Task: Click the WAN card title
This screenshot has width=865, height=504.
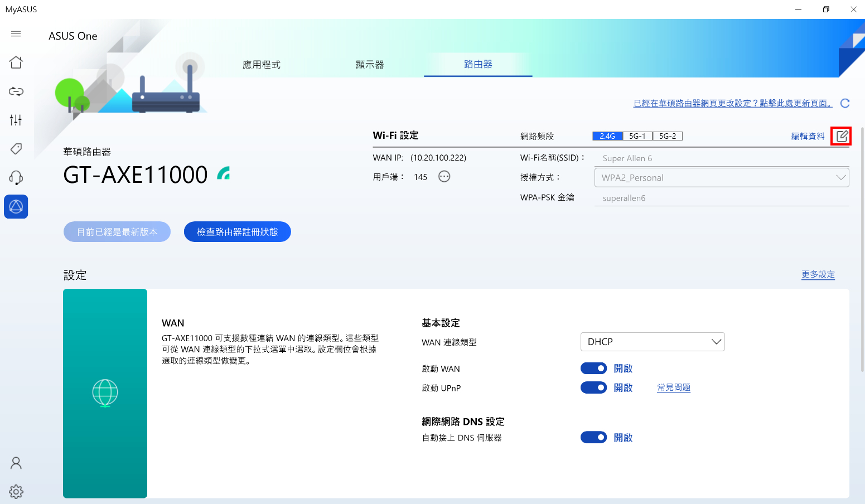Action: 173,323
